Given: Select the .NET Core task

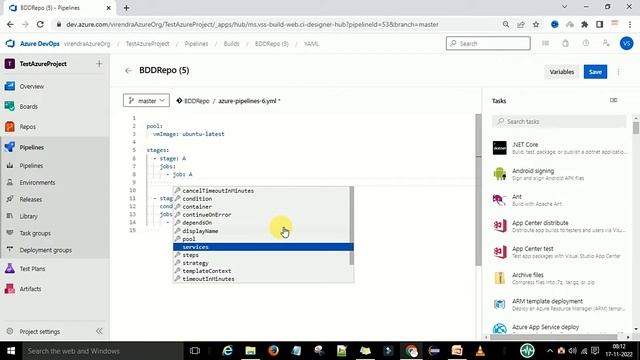Looking at the screenshot, I should coord(559,148).
